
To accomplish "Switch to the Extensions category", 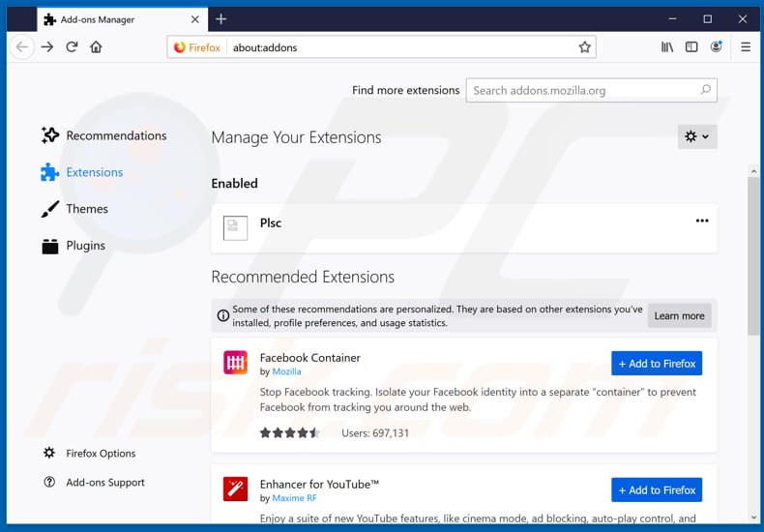I will (82, 172).
